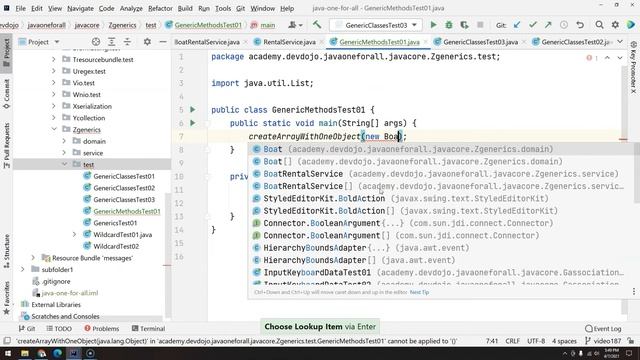Commit changes with Git checkmark icon

click(x=532, y=25)
